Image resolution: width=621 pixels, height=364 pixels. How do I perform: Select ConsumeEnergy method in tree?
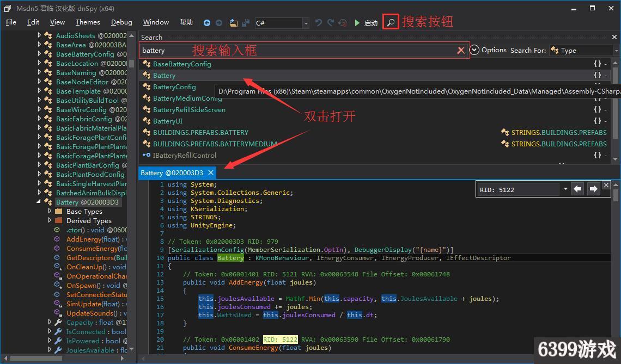pos(96,249)
